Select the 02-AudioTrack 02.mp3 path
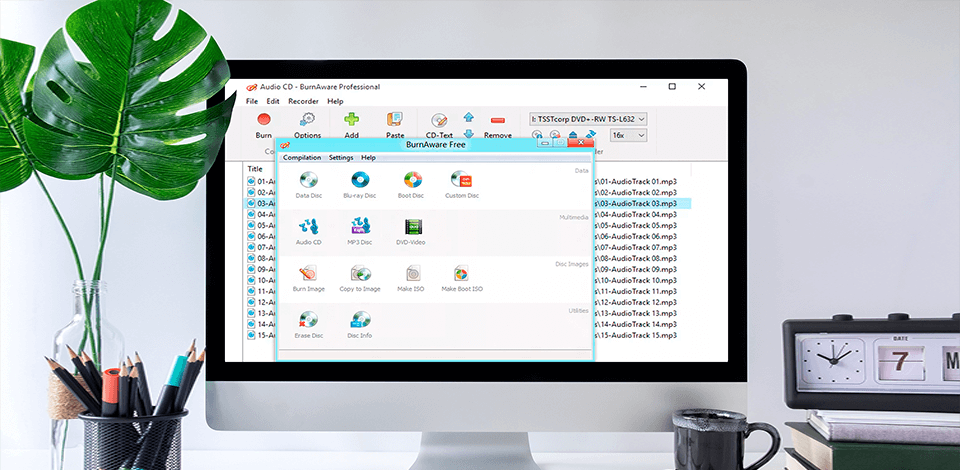This screenshot has height=470, width=960. [x=636, y=192]
